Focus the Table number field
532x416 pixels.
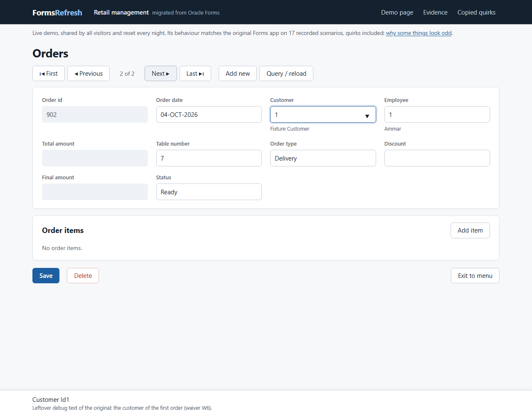[209, 158]
